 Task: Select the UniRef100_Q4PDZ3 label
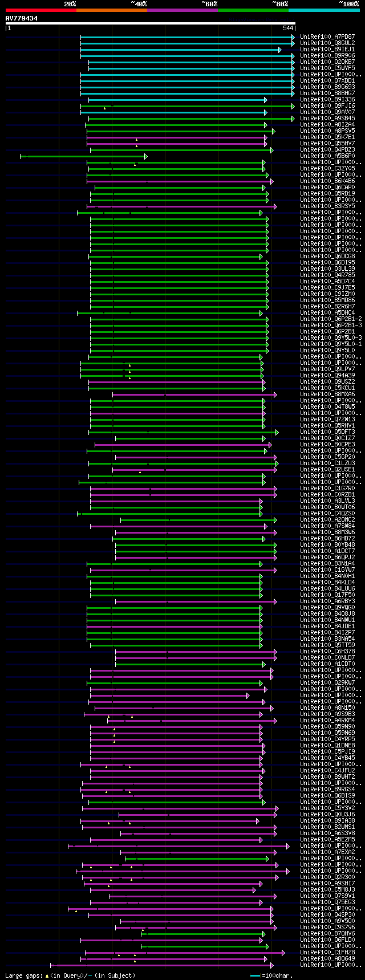coord(327,149)
